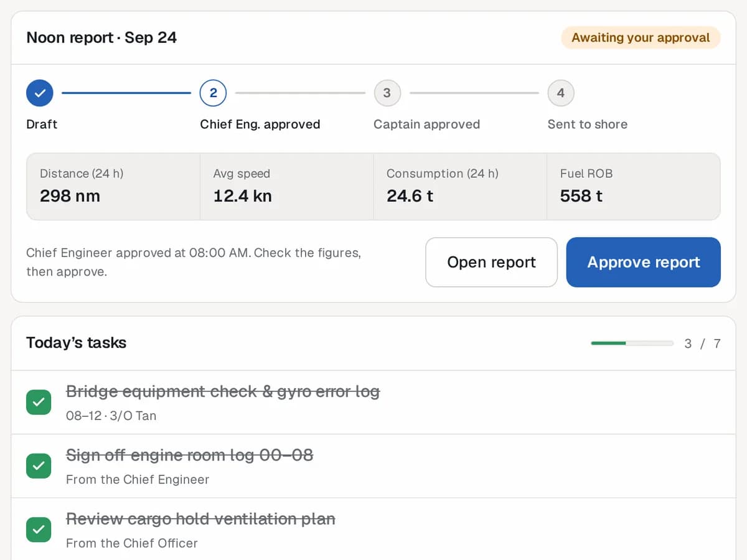
Task: Click the Sent to shore step label
Action: (x=588, y=124)
